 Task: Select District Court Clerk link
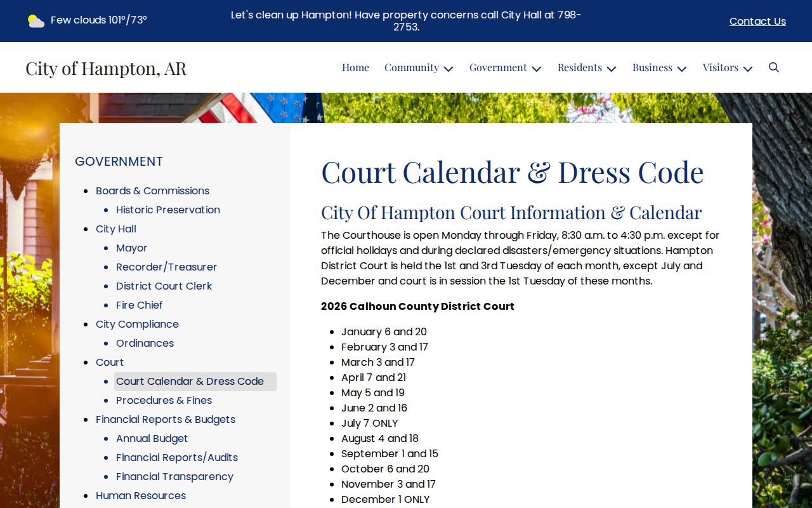(164, 286)
